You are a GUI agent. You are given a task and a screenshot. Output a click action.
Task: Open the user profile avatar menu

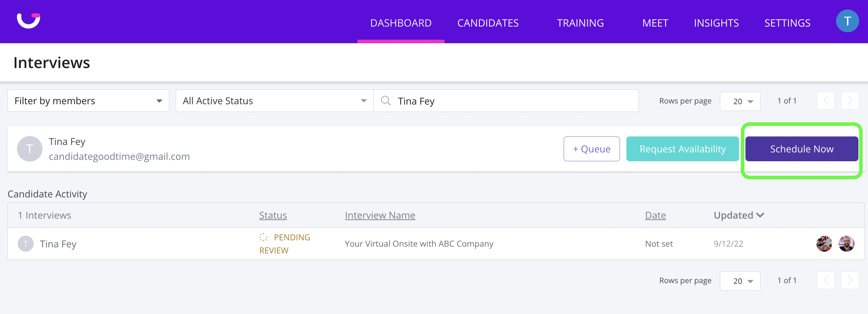point(847,21)
